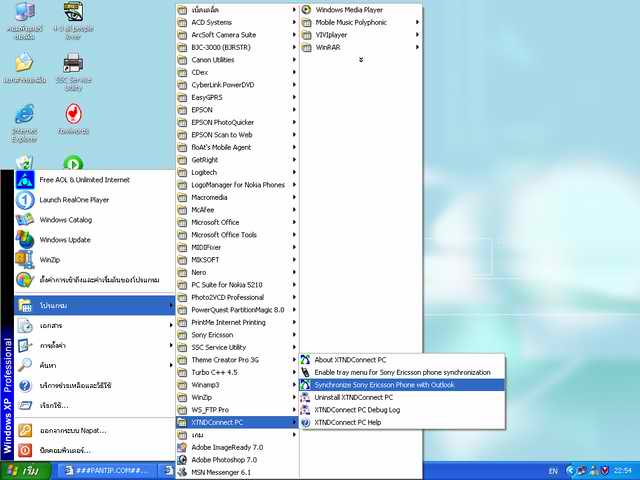The image size is (640, 480).
Task: Open the PC Suite for Nokia 5210 folder
Action: point(237,285)
